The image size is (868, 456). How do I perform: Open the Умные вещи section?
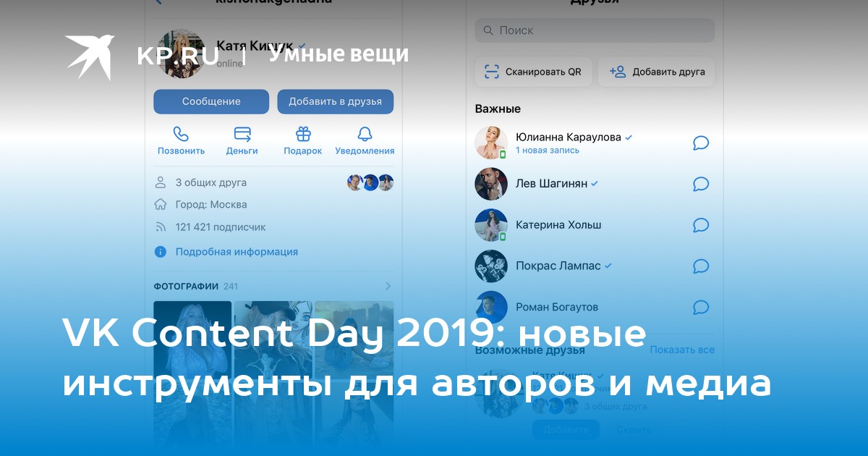tap(339, 54)
